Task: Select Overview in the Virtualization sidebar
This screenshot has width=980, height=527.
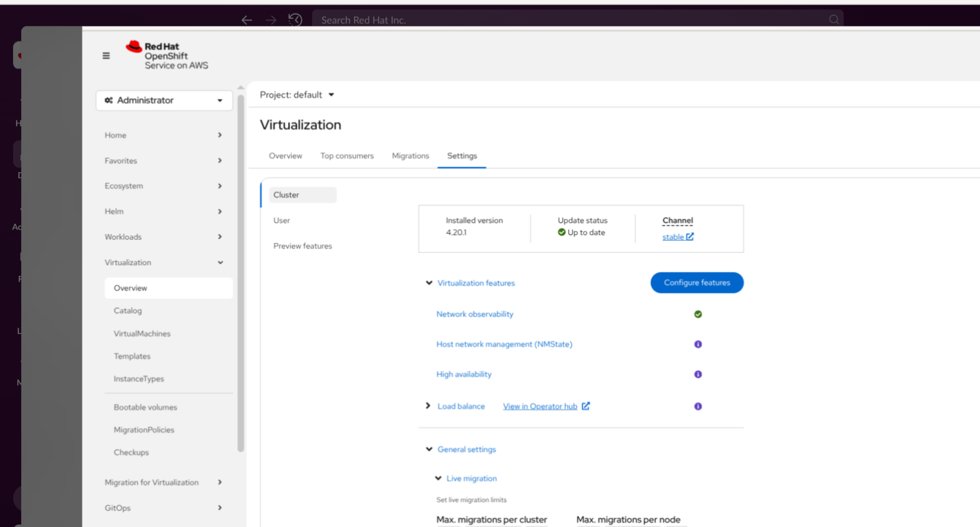Action: (169, 288)
